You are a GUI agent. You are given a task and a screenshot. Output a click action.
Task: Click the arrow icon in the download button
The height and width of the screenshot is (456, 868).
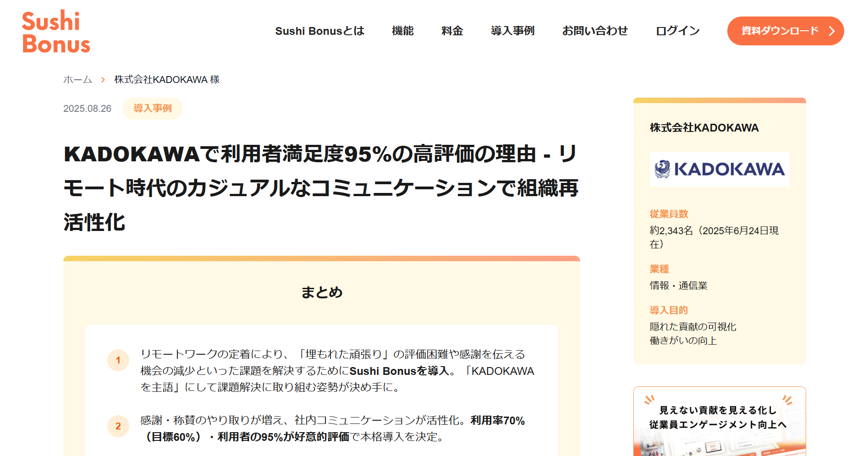831,31
